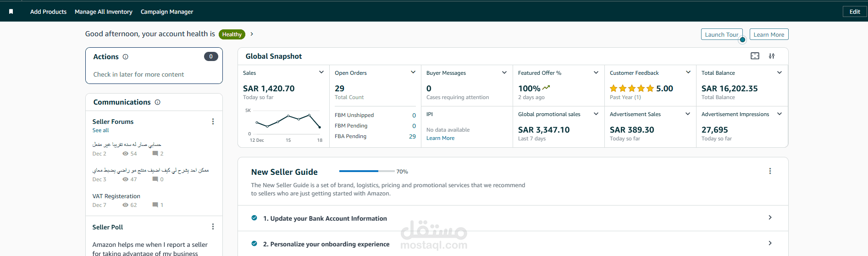Image resolution: width=868 pixels, height=256 pixels.
Task: Open Campaign Manager menu item
Action: coord(167,12)
